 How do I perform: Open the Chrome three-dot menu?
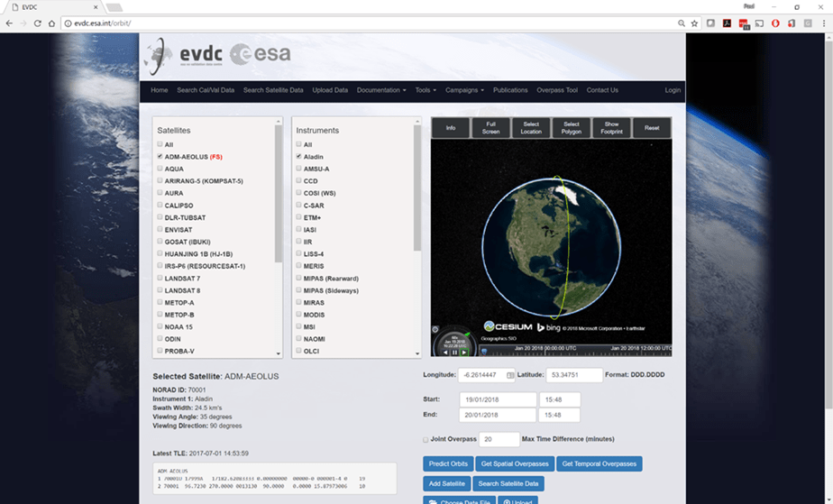click(824, 23)
